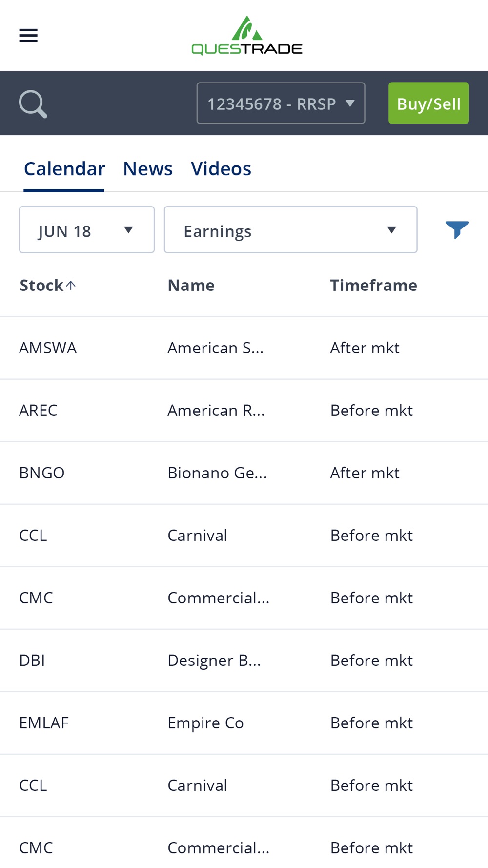The width and height of the screenshot is (488, 868).
Task: Open the search magnifier icon
Action: pos(33,103)
